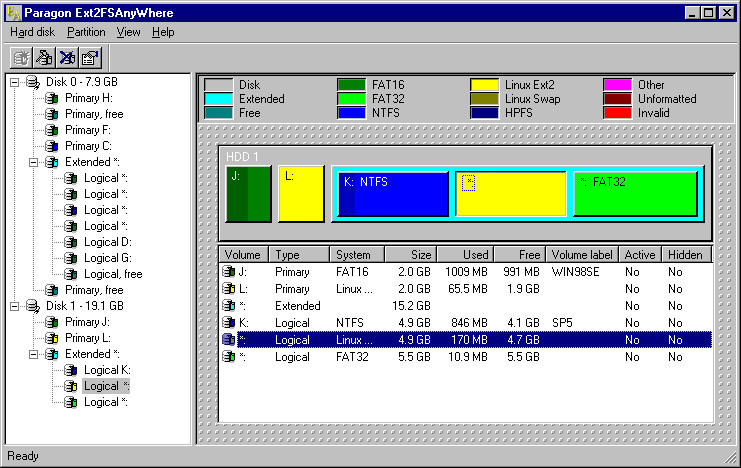Select the L: partition block in disk map
The image size is (741, 468).
[301, 194]
